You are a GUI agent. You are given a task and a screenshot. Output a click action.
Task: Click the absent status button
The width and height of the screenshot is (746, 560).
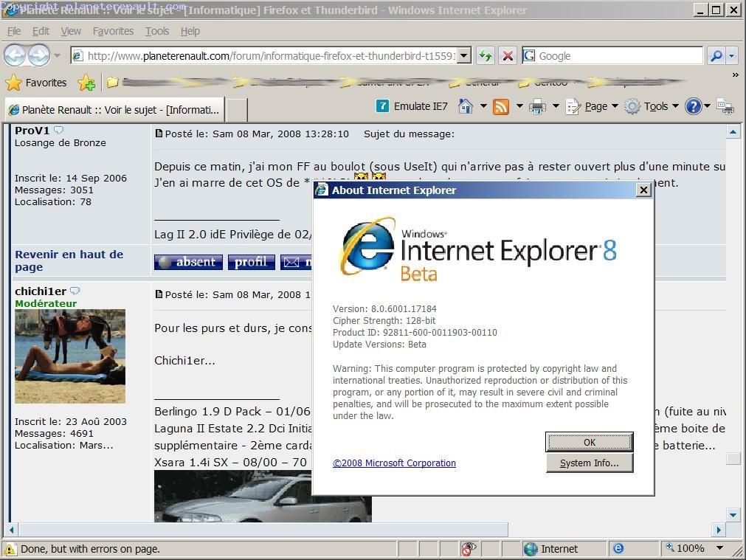click(188, 262)
